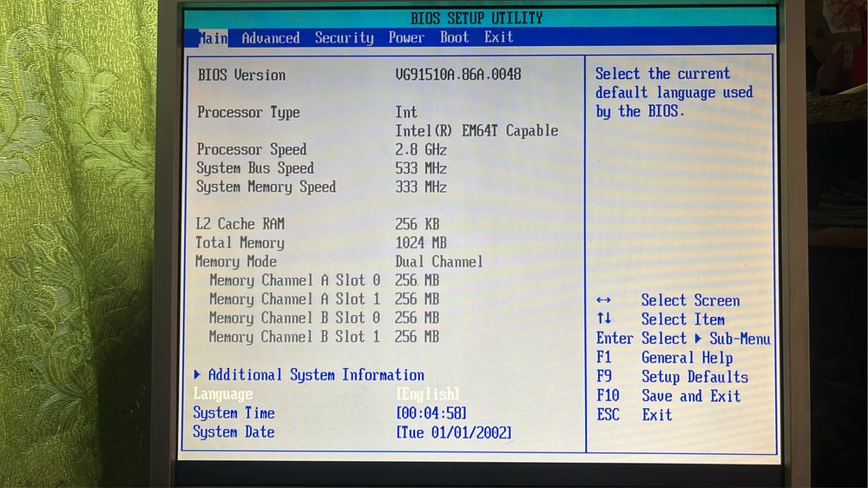Click the up-down arrows Select Item icon
The width and height of the screenshot is (868, 488).
click(x=604, y=319)
